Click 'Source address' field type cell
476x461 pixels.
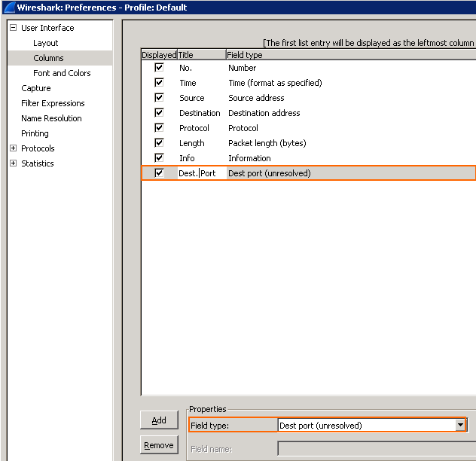256,98
